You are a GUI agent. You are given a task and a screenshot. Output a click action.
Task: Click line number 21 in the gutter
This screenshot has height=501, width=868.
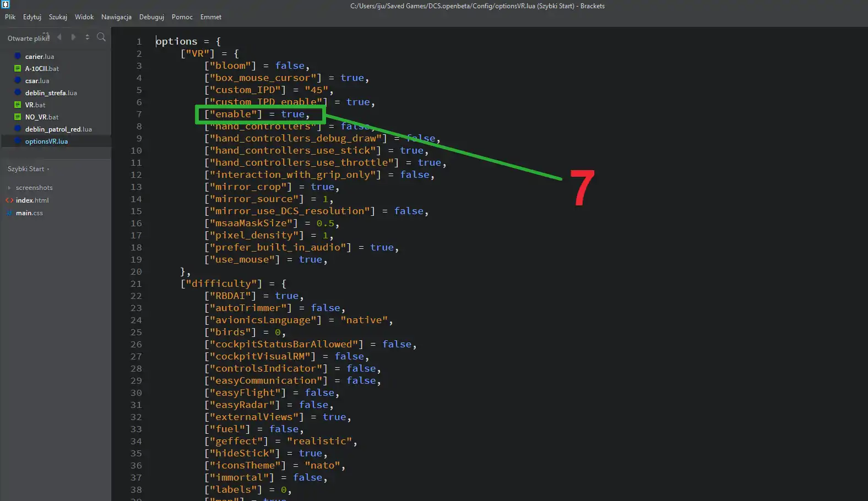click(136, 284)
